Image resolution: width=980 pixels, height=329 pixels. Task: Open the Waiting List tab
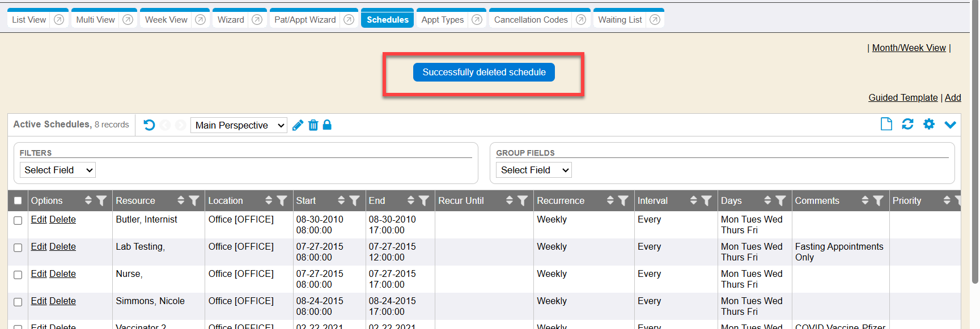(x=620, y=20)
